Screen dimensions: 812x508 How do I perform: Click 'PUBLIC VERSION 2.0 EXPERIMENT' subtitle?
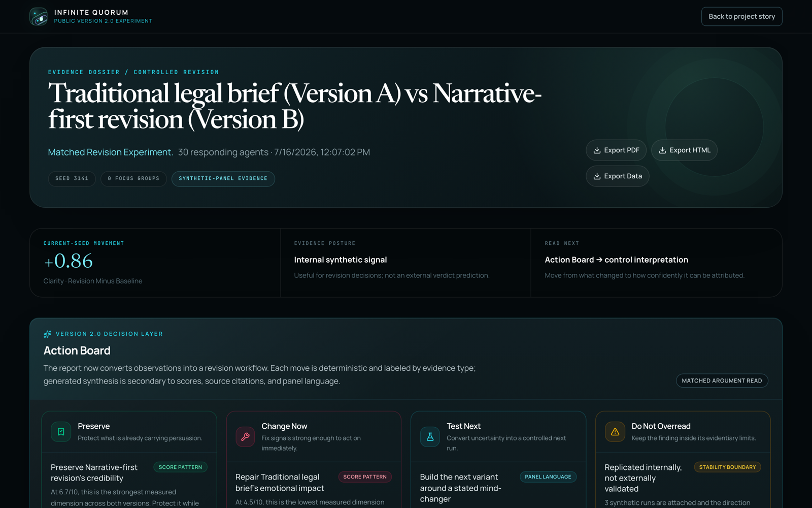103,21
